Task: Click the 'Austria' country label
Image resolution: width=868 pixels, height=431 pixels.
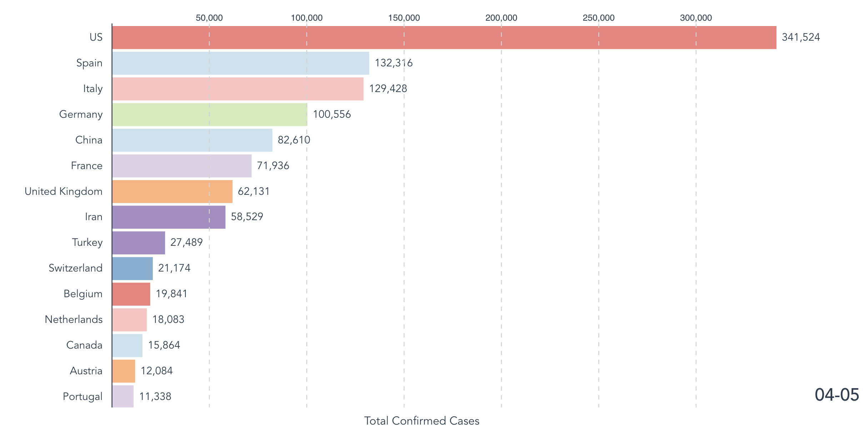Action: pyautogui.click(x=86, y=371)
